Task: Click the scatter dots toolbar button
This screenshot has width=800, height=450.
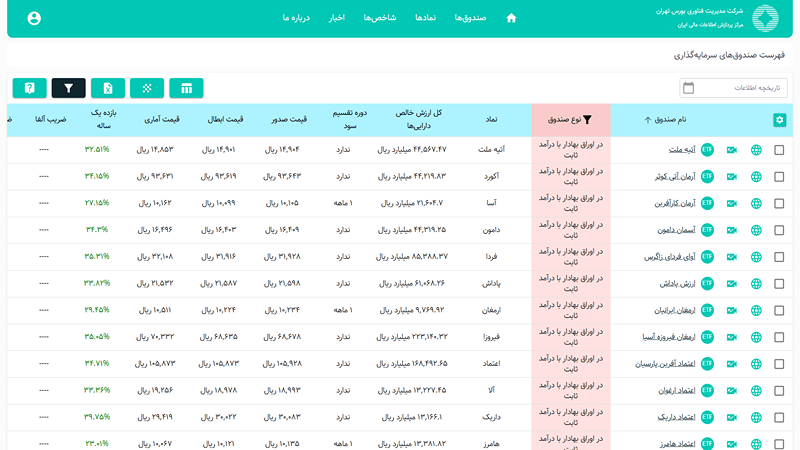Action: 147,88
